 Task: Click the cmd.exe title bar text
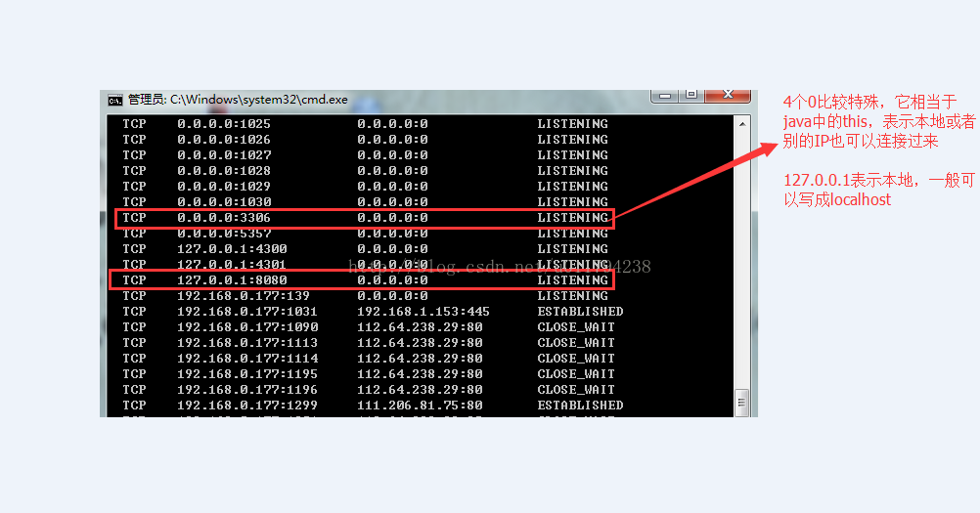tap(238, 100)
